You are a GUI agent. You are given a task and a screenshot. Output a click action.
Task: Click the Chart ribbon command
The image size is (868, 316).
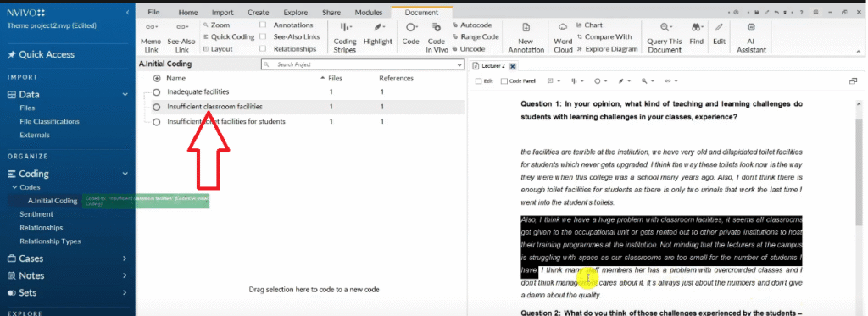point(590,25)
